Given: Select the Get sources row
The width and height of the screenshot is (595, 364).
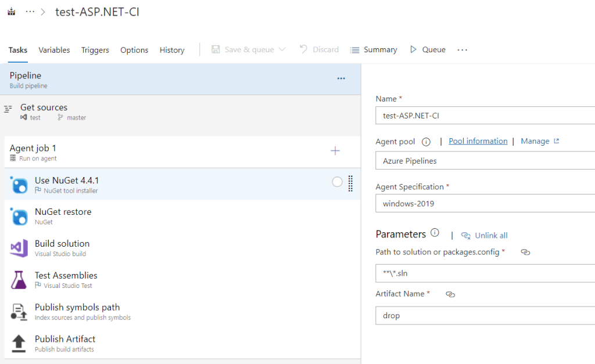Looking at the screenshot, I should pyautogui.click(x=181, y=112).
